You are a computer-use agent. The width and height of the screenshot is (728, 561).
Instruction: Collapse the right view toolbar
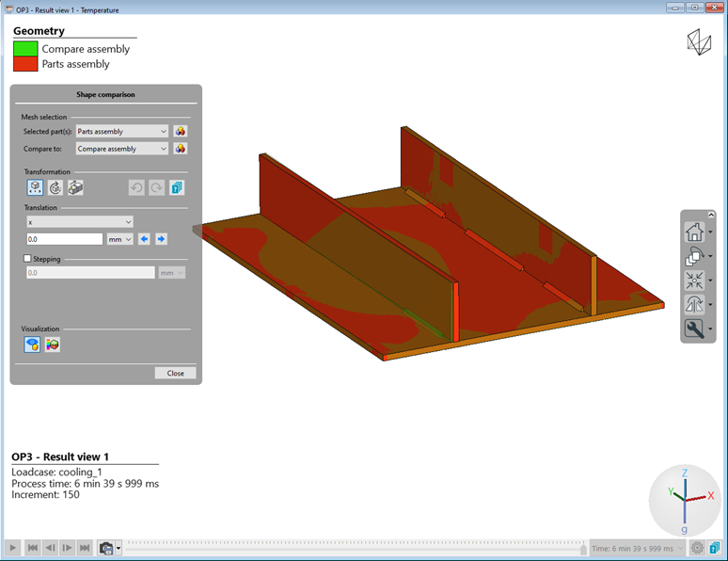tap(711, 215)
